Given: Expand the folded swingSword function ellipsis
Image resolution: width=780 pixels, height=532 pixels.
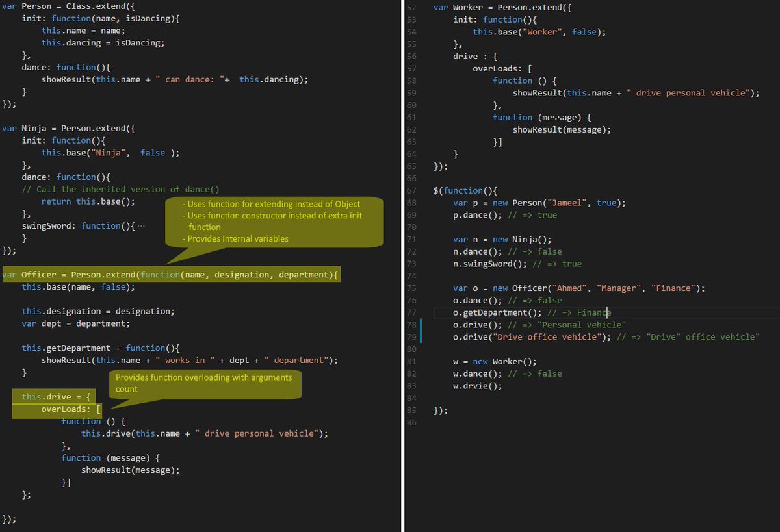Looking at the screenshot, I should click(142, 226).
